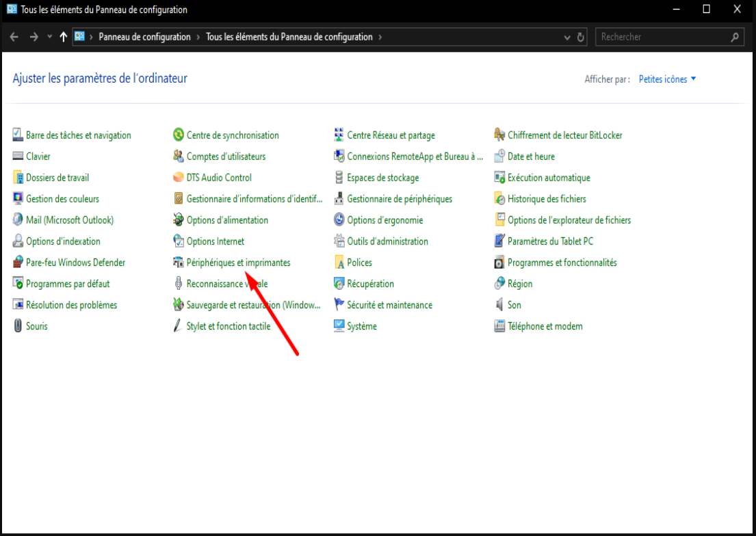
Task: Click the Rechercher search field
Action: 669,37
